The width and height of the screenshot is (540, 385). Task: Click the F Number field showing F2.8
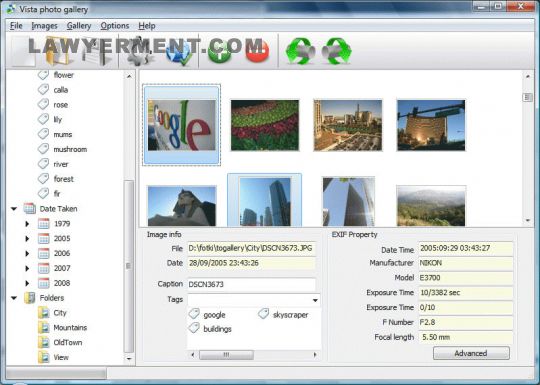point(466,322)
